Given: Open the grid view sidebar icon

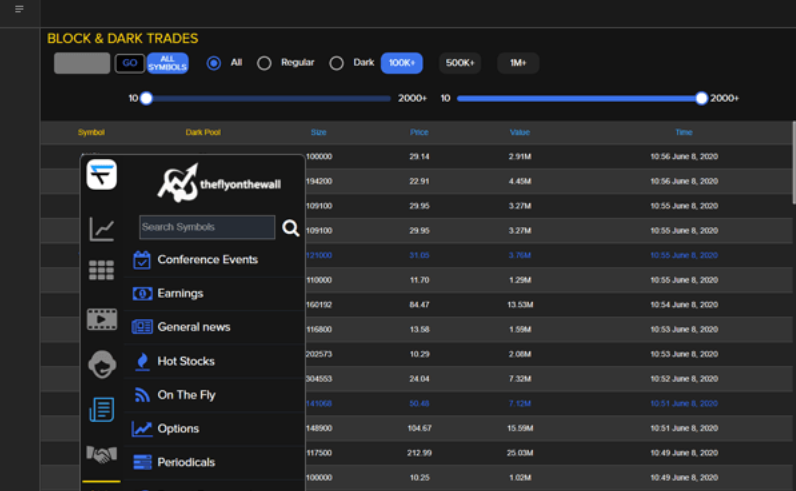Looking at the screenshot, I should 101,270.
